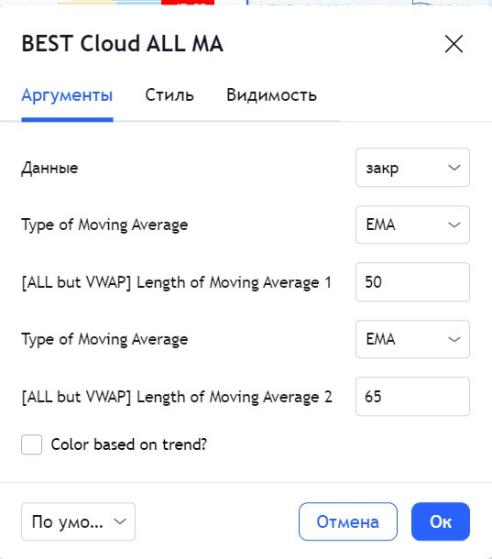
Task: Switch to the Стиль tab
Action: [169, 95]
